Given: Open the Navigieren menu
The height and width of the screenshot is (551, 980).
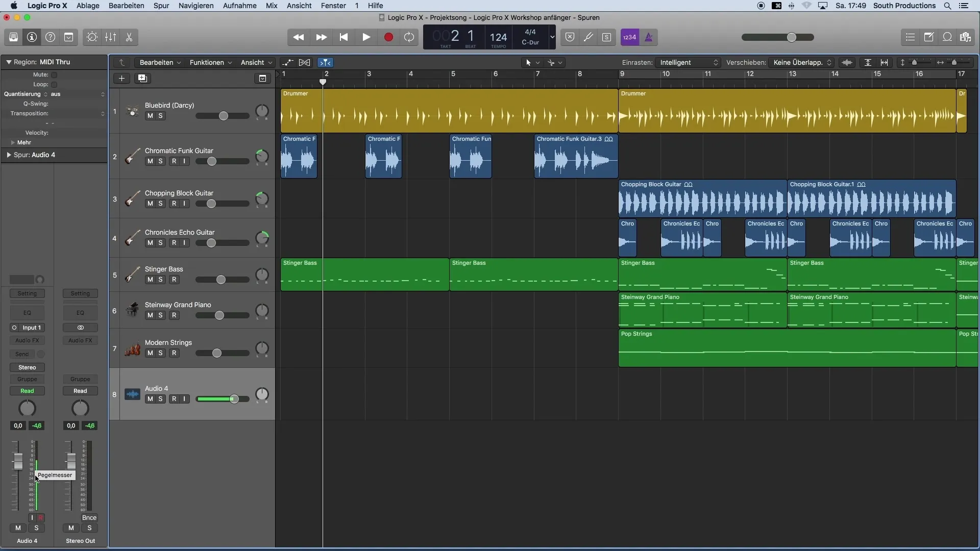Looking at the screenshot, I should pyautogui.click(x=196, y=6).
